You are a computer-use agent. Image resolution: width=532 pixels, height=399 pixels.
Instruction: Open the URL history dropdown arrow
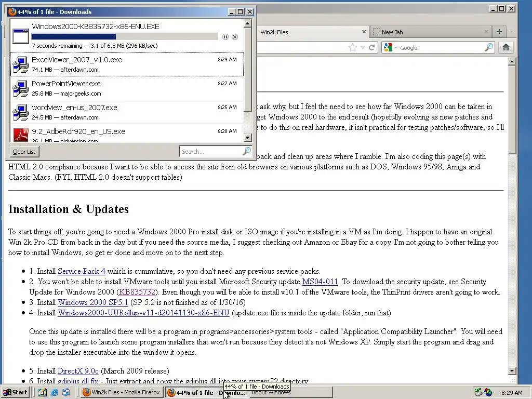pyautogui.click(x=363, y=47)
